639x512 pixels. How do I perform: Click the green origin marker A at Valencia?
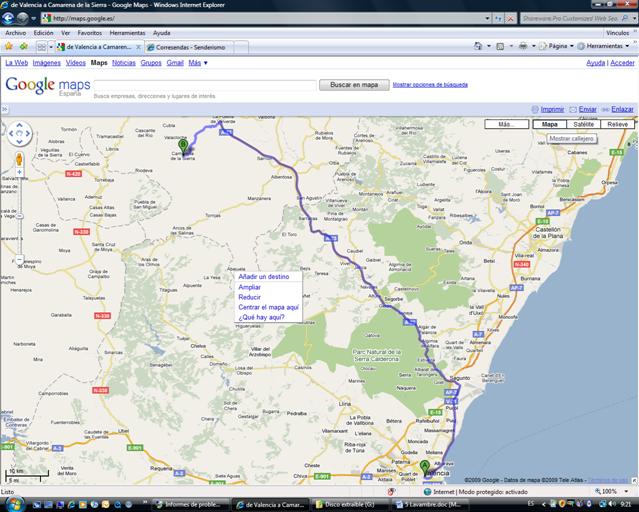coord(425,468)
